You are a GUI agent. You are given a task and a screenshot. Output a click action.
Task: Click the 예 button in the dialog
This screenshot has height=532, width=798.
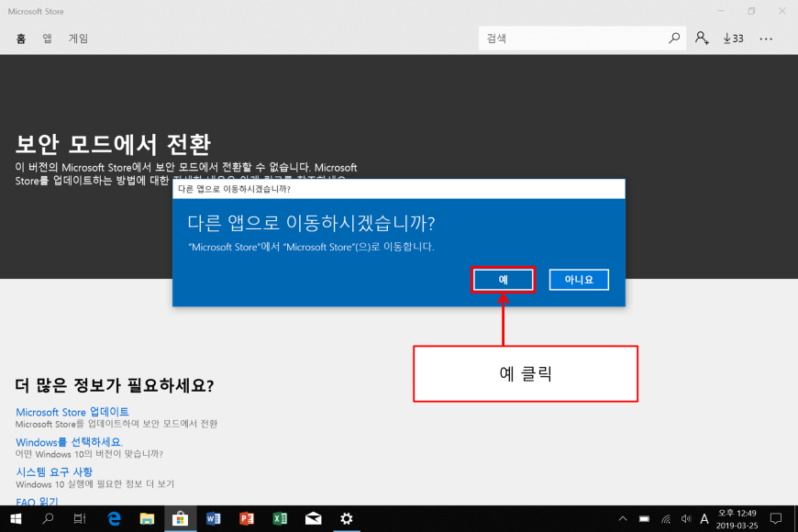pos(503,280)
